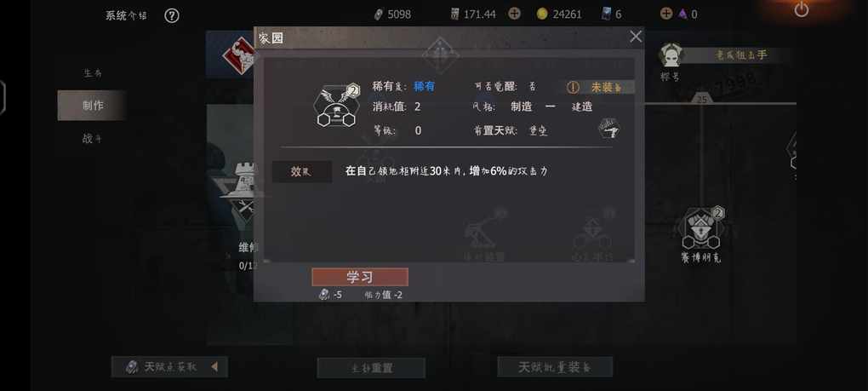Click the gold coin 24261 counter

(x=559, y=14)
